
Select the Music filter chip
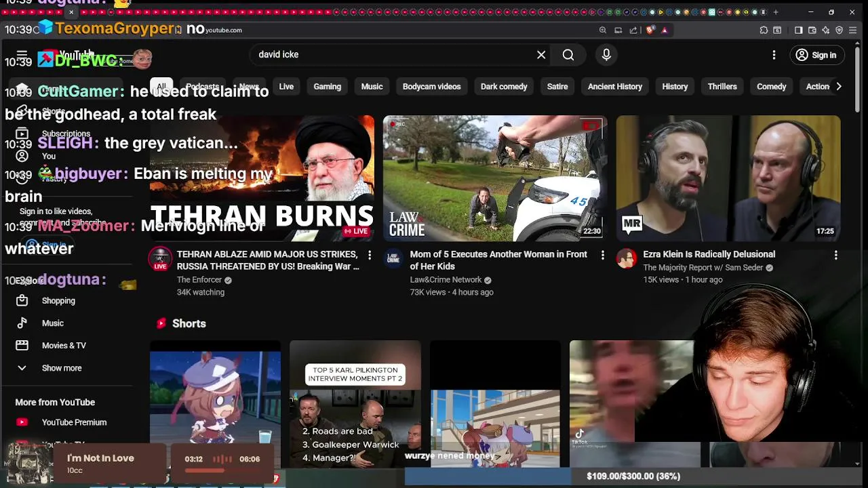pos(372,87)
